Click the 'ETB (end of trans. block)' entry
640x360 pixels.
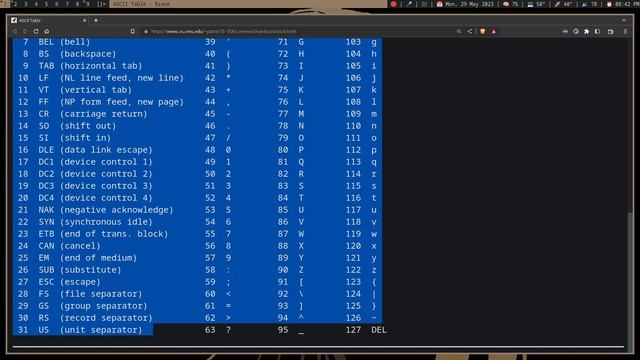(x=103, y=234)
